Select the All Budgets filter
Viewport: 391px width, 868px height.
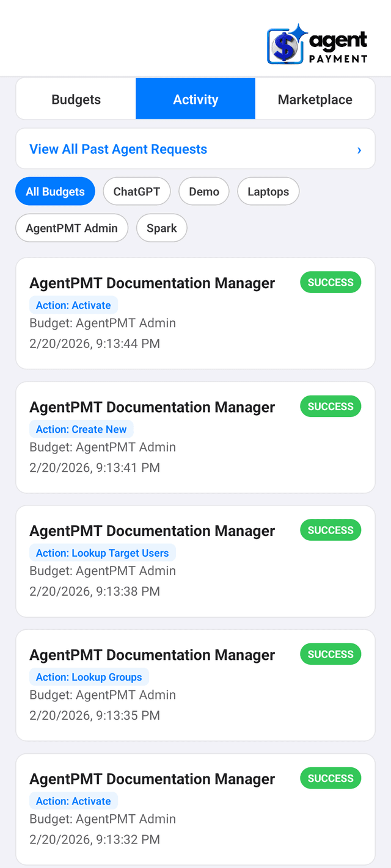(x=55, y=191)
